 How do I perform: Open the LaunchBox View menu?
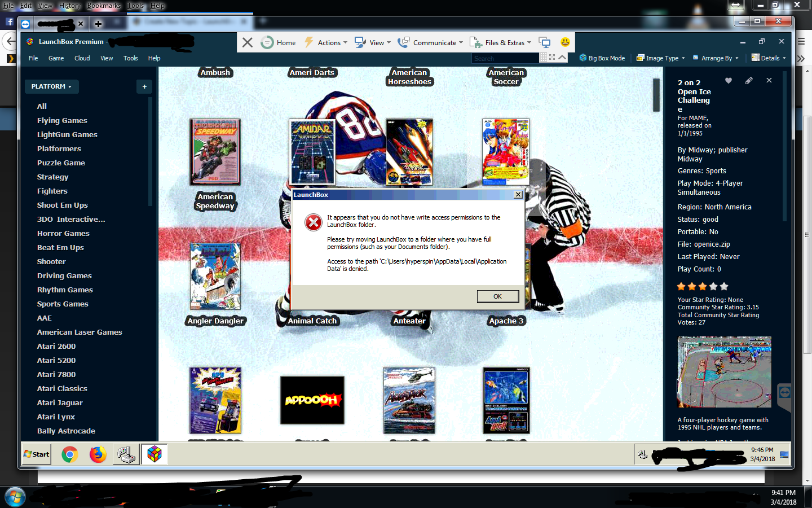tap(107, 58)
